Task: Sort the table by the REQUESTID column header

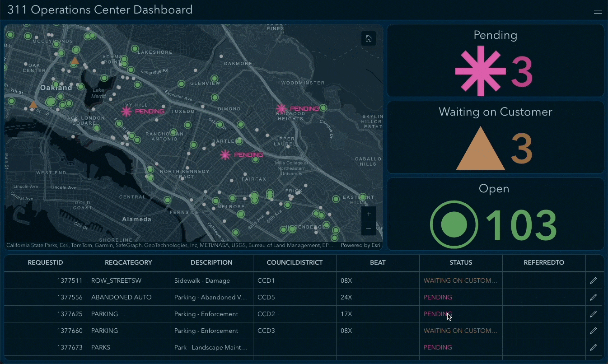Action: 45,262
